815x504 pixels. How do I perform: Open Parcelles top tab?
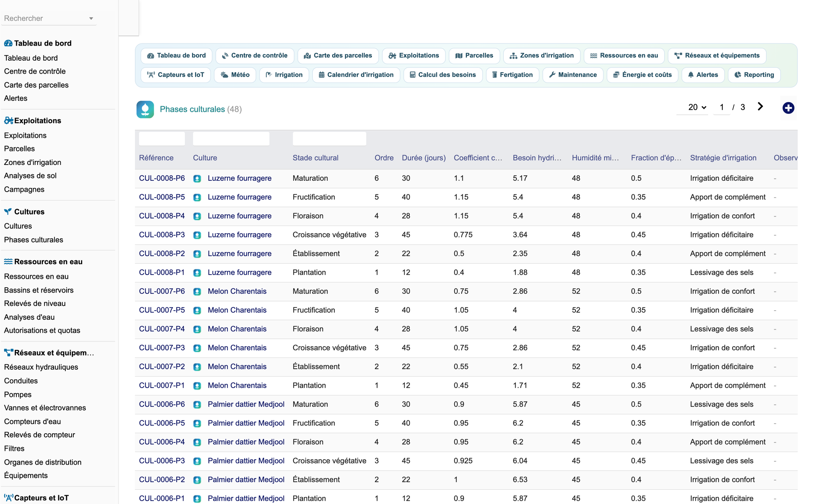tap(475, 56)
